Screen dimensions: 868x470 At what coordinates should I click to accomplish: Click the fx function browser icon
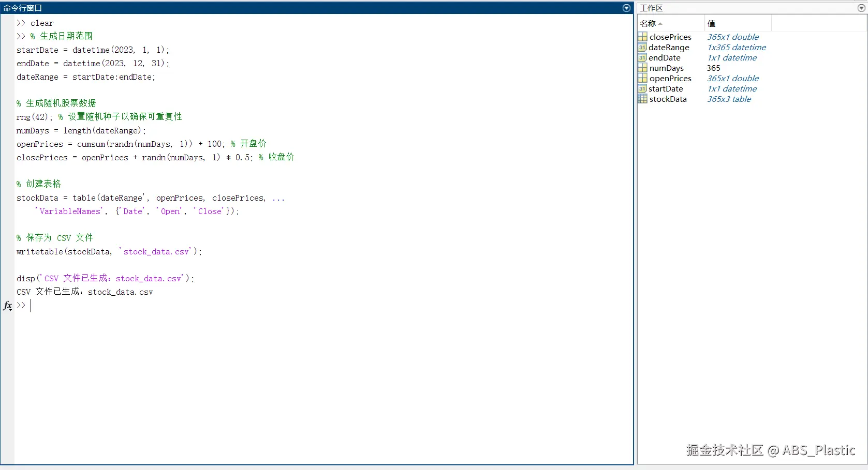8,306
